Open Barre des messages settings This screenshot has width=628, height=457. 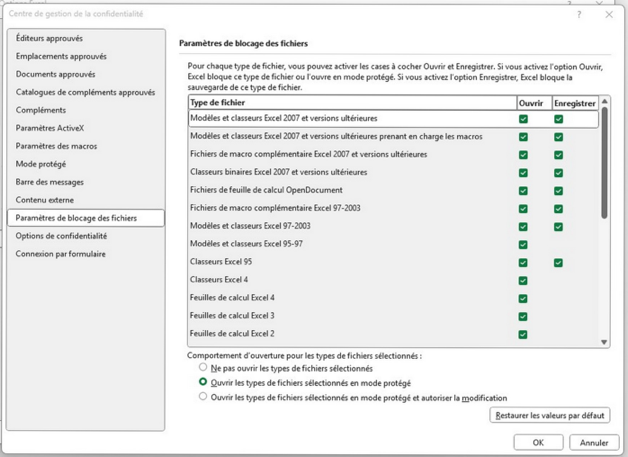pos(86,182)
